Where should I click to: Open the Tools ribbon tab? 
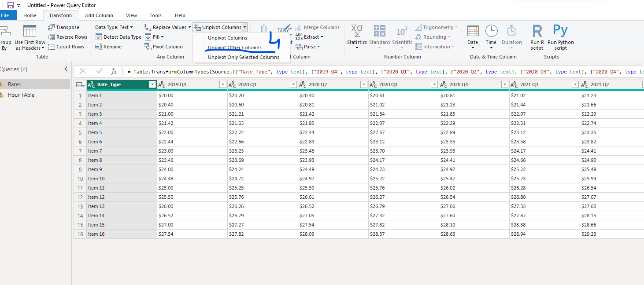point(155,15)
